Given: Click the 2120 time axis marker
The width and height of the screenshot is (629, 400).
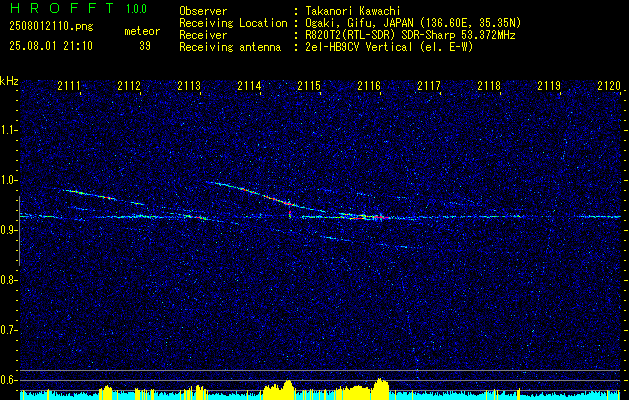Looking at the screenshot, I should (609, 86).
